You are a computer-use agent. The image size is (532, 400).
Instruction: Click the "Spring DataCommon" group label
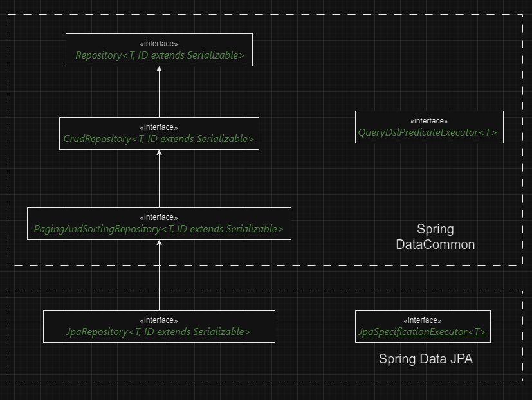click(x=435, y=237)
